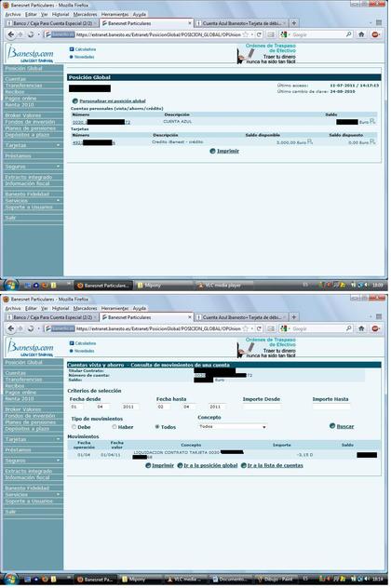This screenshot has width=391, height=588.
Task: Click search magnifier in Posición Global window
Action: coord(348,34)
